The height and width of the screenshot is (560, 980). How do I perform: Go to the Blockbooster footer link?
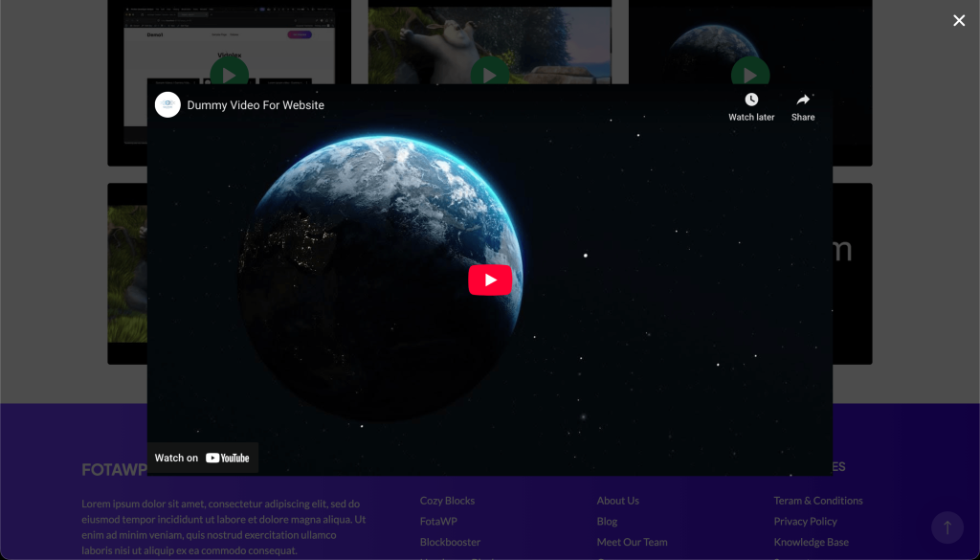coord(450,542)
